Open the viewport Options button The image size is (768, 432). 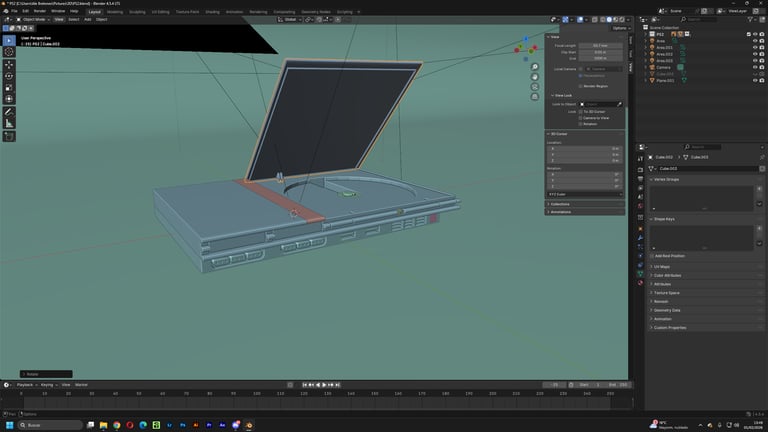point(621,28)
